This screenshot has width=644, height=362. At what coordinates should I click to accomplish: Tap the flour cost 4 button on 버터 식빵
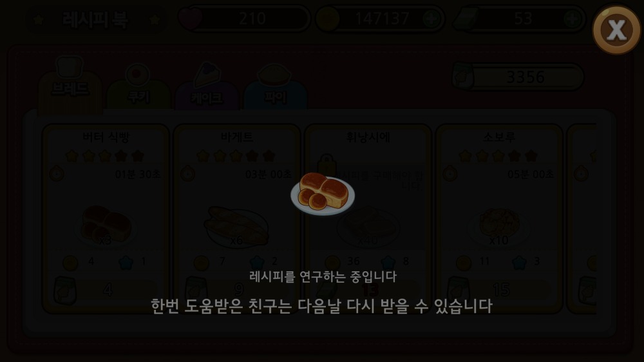tap(108, 290)
